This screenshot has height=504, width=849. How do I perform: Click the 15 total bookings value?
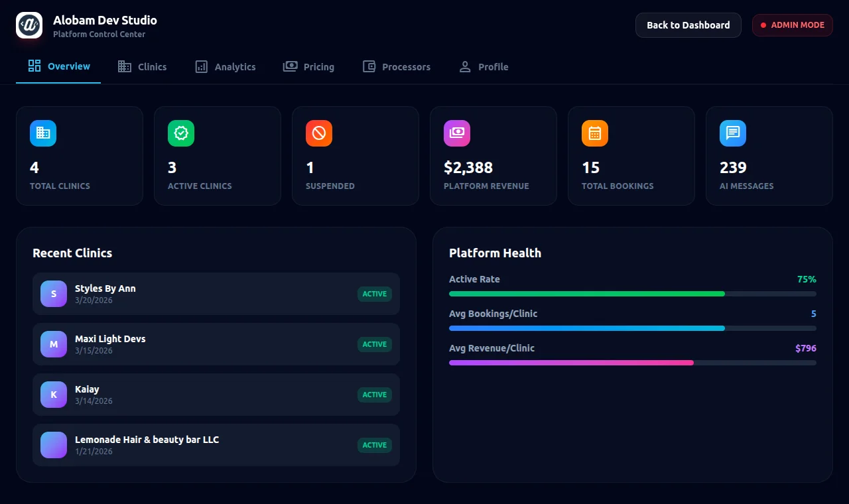pyautogui.click(x=590, y=168)
